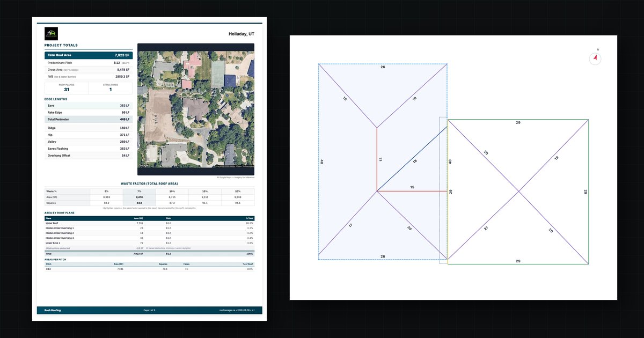
Task: Click the 'AREAS PER PITCH' section heading
Action: coord(55,259)
